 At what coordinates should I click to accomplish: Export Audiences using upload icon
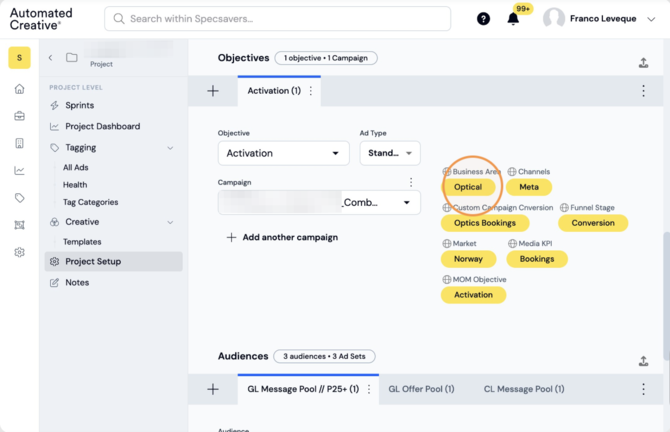click(x=644, y=361)
